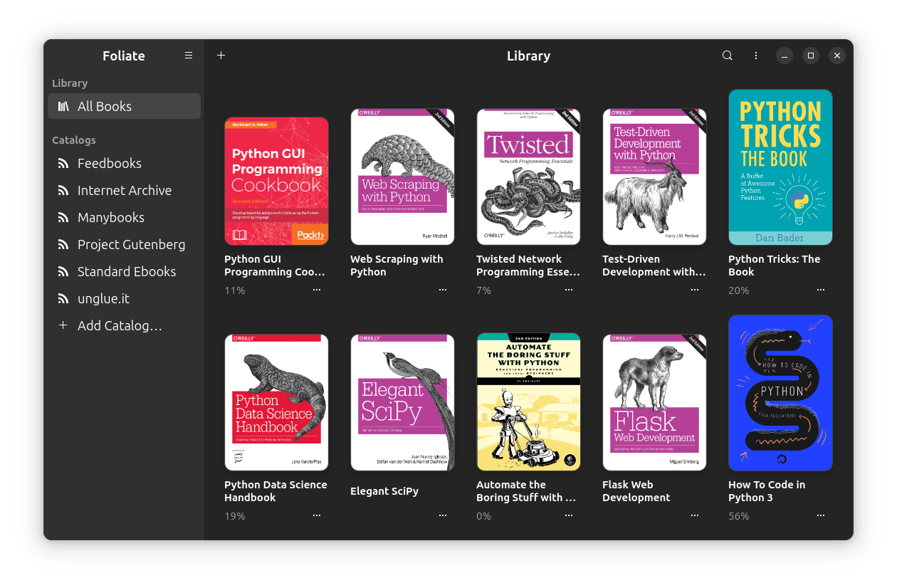Open the Feedbooks catalog
Image resolution: width=897 pixels, height=588 pixels.
124,163
